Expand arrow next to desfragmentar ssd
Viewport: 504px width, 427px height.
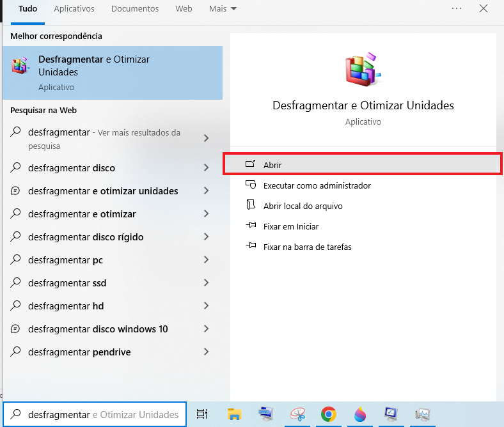click(x=207, y=283)
